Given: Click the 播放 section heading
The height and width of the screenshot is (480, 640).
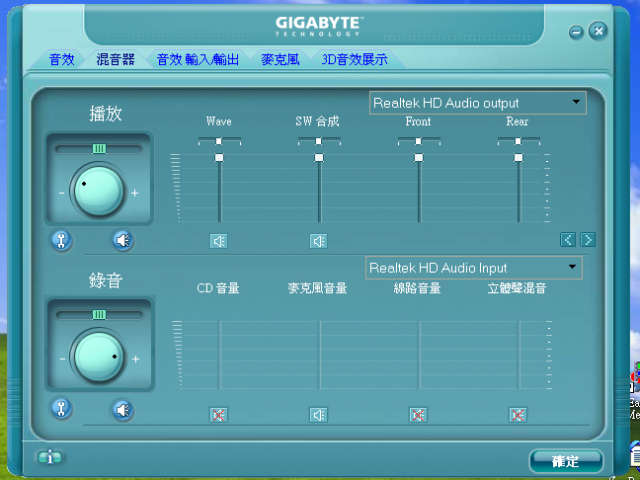Looking at the screenshot, I should [x=106, y=114].
